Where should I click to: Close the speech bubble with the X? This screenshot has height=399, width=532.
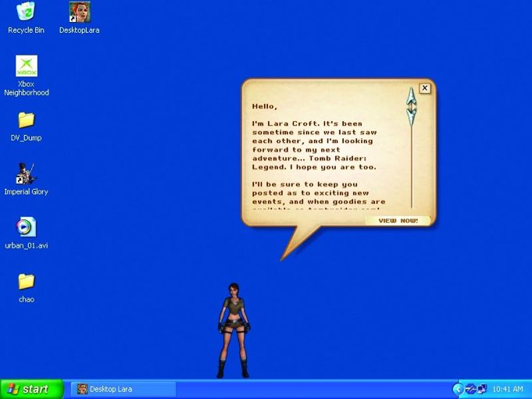(425, 88)
